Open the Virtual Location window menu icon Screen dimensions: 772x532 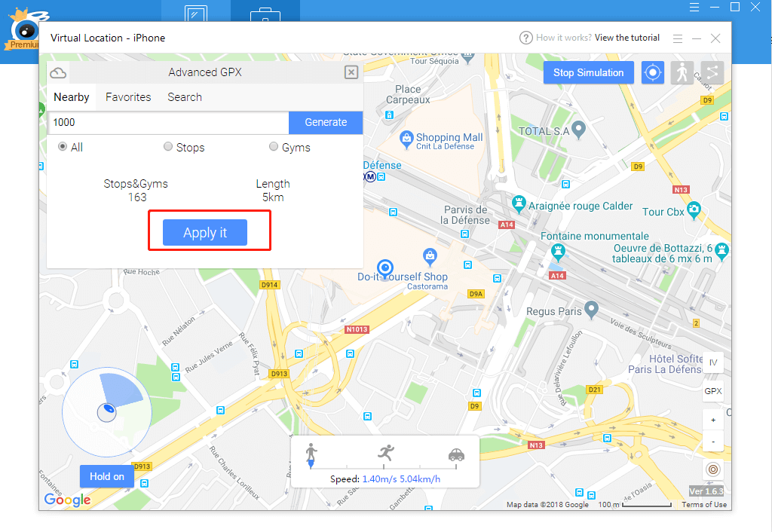click(678, 38)
